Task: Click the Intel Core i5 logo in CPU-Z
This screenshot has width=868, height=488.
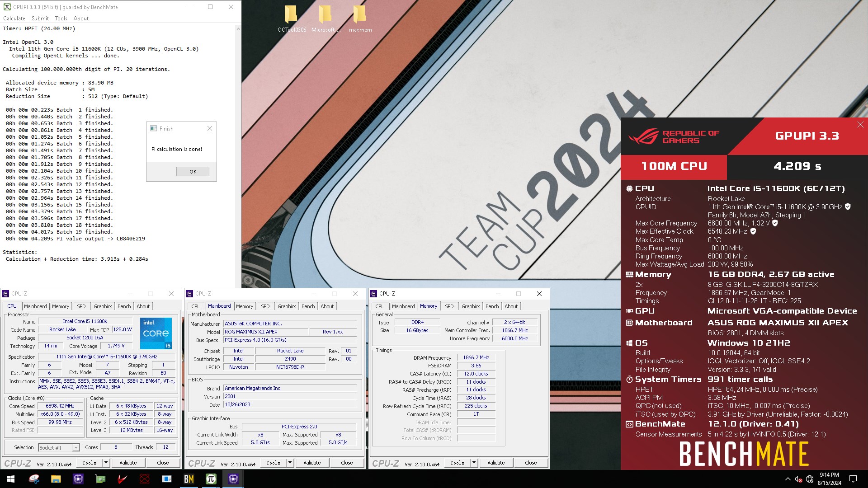Action: [x=156, y=333]
